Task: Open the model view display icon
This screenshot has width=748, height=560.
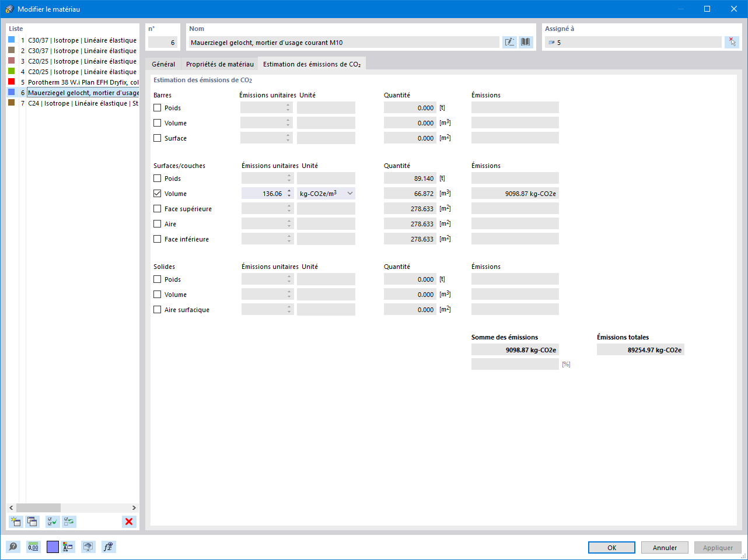Action: [88, 547]
